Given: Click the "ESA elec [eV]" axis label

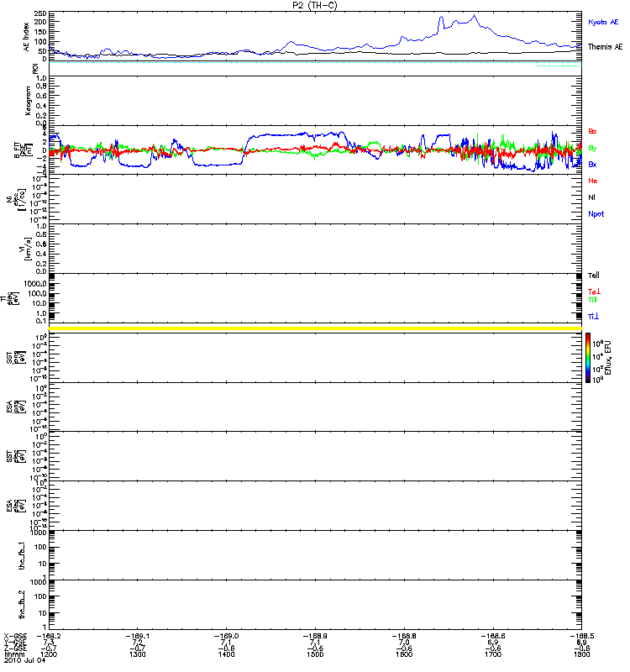Looking at the screenshot, I should tap(16, 506).
